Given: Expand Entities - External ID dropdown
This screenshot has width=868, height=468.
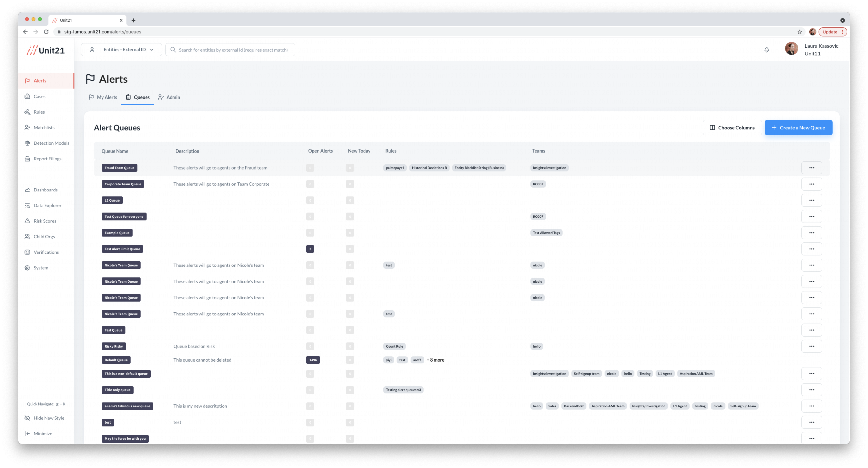Looking at the screenshot, I should 121,49.
